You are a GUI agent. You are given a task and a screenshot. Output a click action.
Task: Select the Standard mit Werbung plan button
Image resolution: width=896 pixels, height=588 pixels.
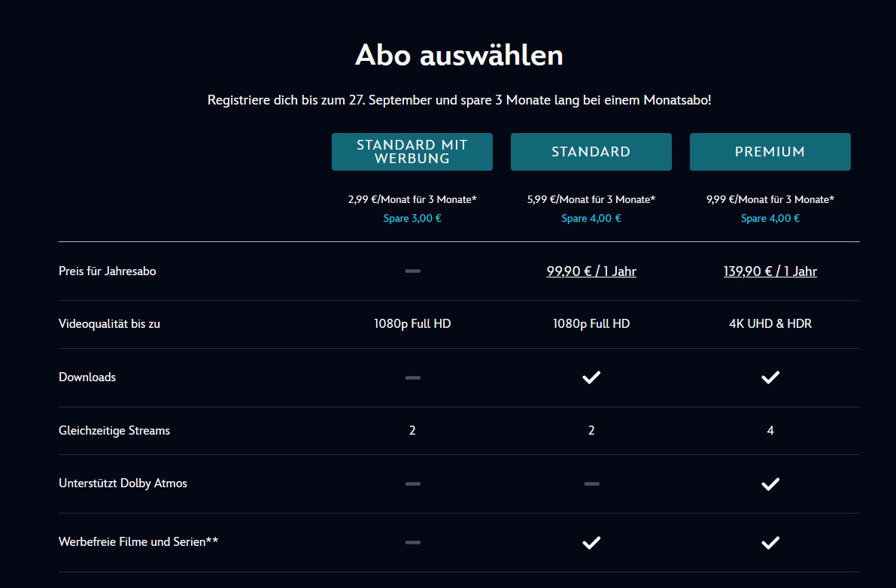(412, 152)
